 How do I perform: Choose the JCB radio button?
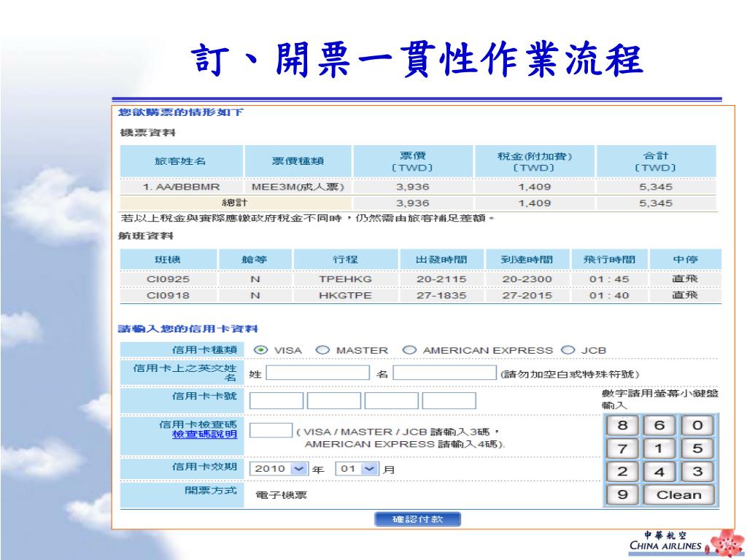point(568,350)
